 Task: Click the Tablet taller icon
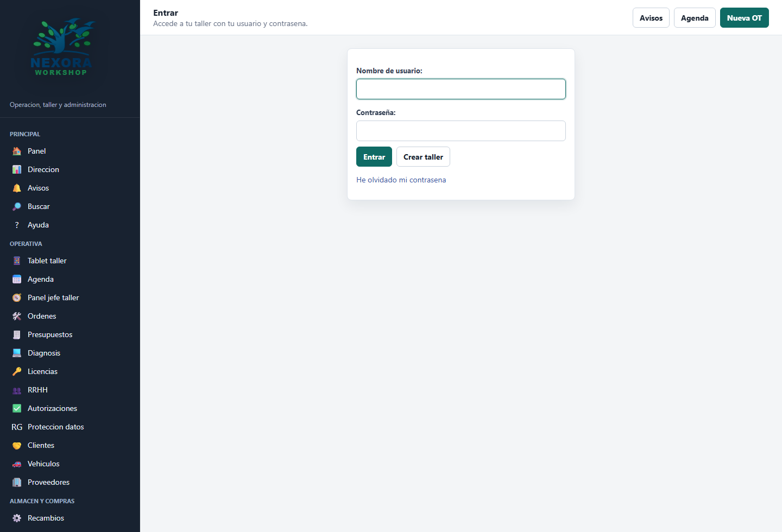pyautogui.click(x=17, y=261)
